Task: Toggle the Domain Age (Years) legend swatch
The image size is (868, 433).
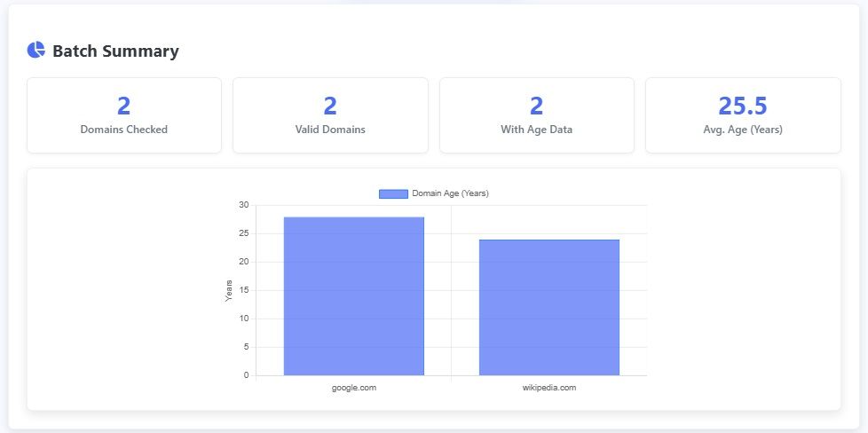Action: pos(393,193)
